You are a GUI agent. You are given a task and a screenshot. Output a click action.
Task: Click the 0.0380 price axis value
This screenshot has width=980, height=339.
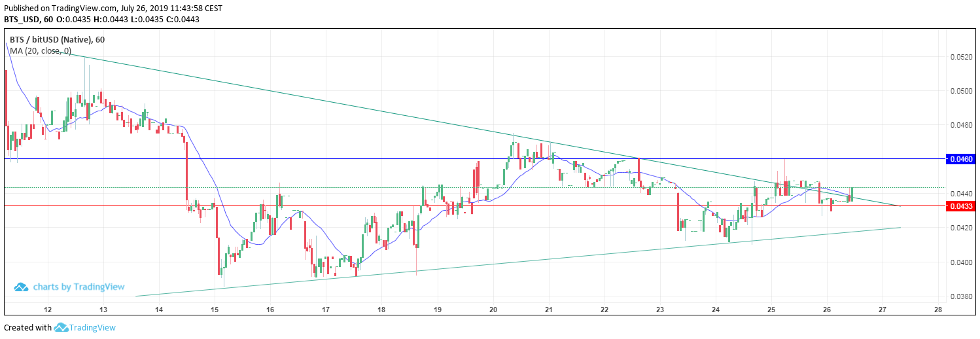point(960,296)
